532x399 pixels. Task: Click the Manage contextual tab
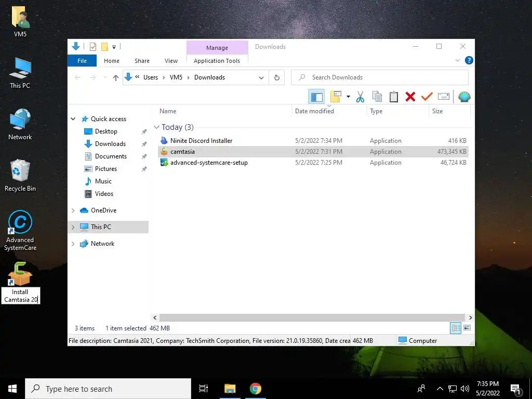217,48
